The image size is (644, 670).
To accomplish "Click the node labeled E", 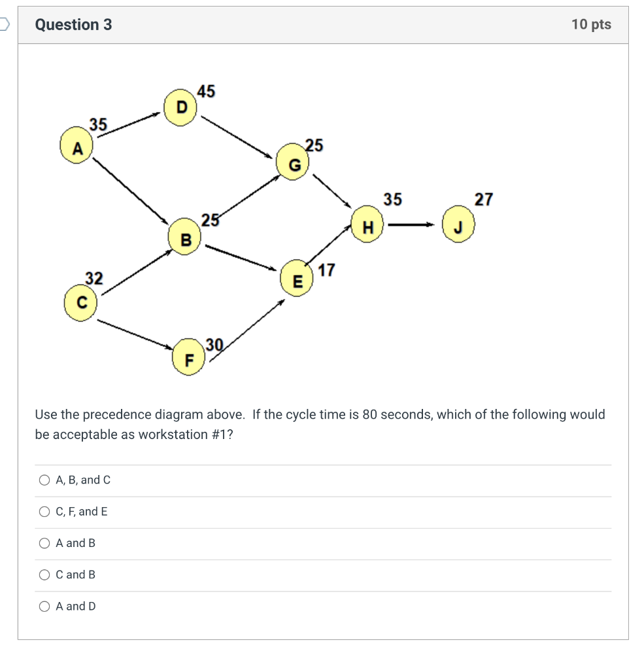I will click(297, 281).
